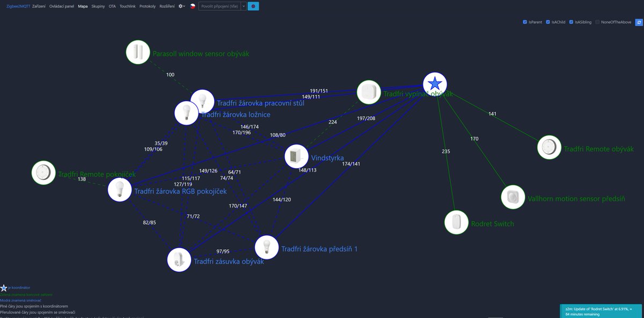Open the Touchlink page

[128, 6]
